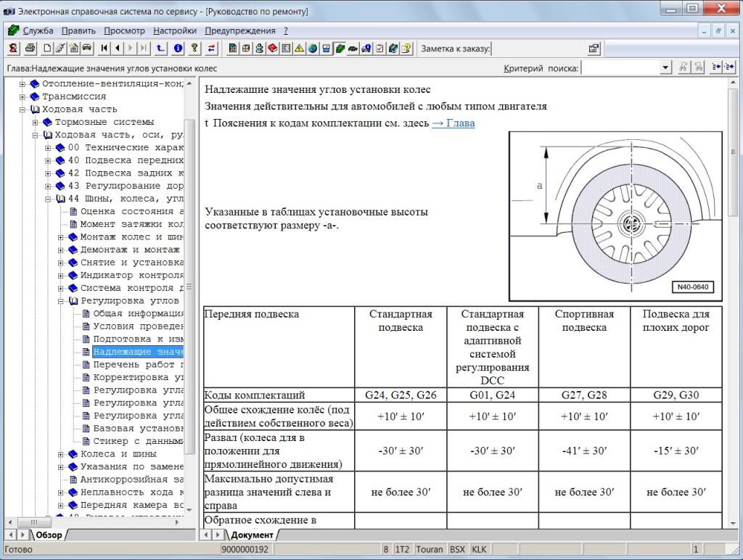Switch to the 'Документ' tab
The image size is (743, 560).
pos(252,535)
